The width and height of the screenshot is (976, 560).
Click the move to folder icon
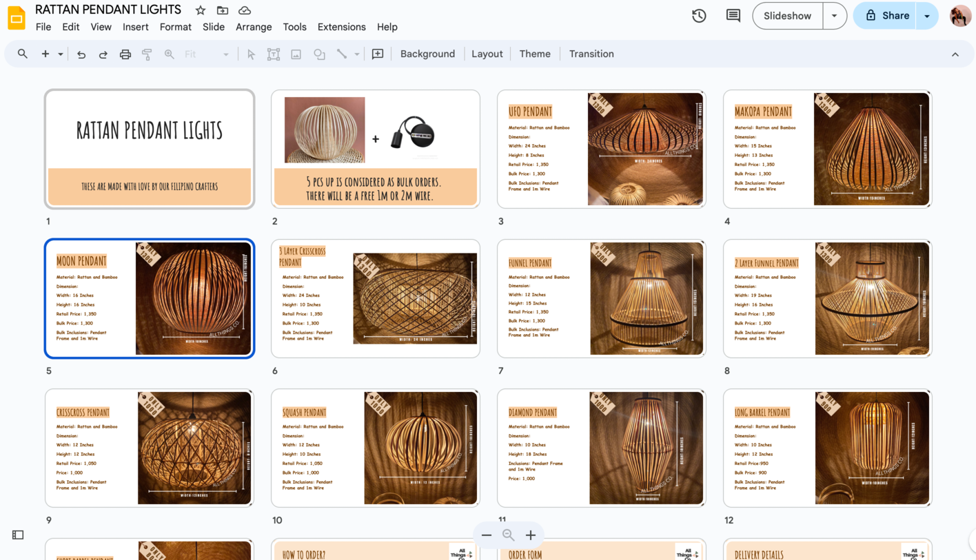click(x=223, y=10)
